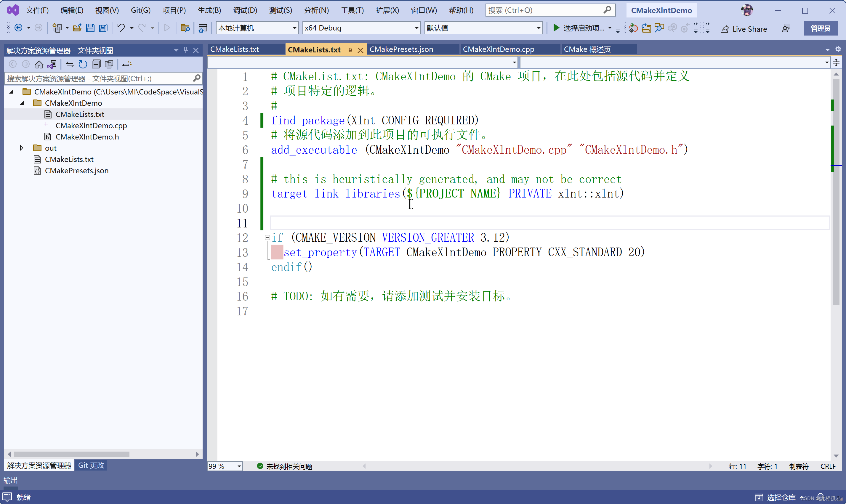Click the search box labeled 搜索 (Ctrl+Q)

543,10
